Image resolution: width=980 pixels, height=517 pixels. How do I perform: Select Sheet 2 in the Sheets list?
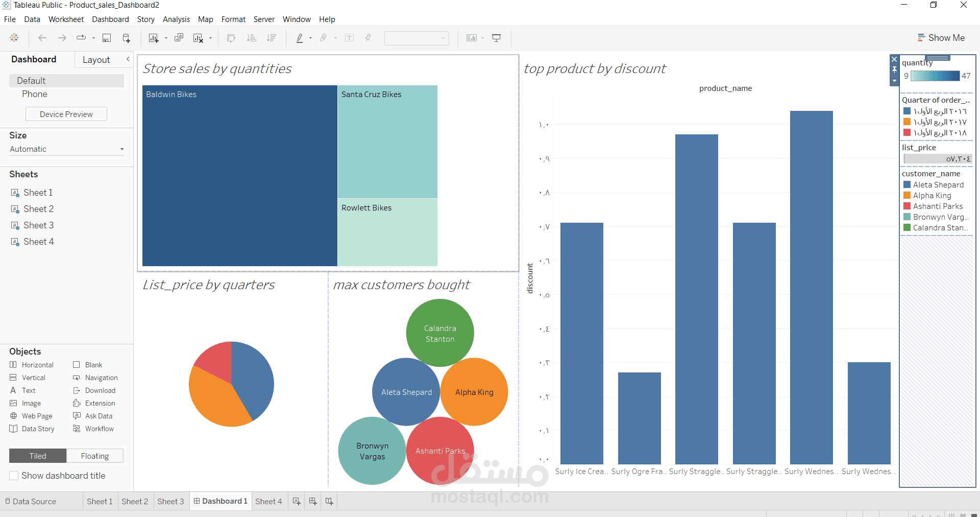pos(38,209)
